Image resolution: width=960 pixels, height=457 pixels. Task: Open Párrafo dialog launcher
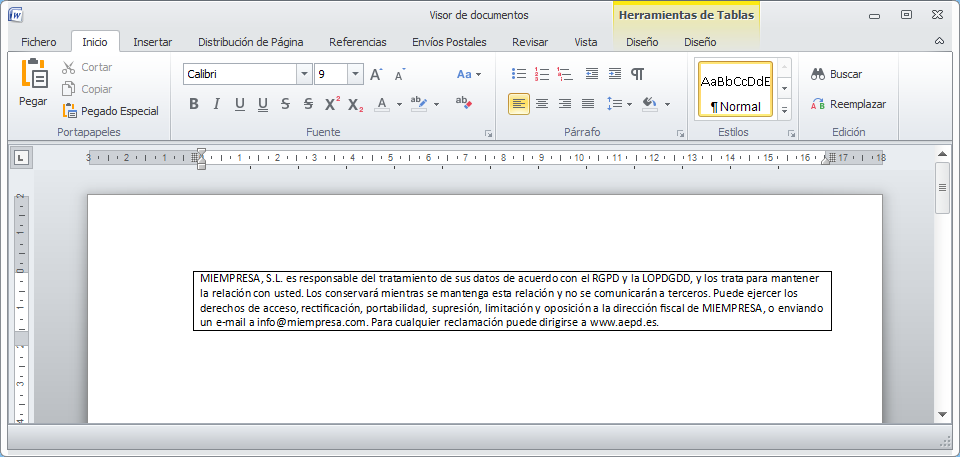coord(680,133)
